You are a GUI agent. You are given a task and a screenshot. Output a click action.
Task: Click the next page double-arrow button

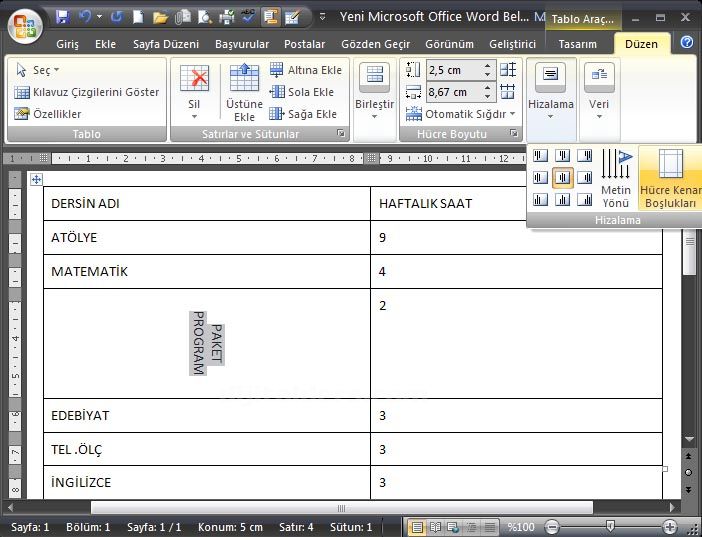pos(689,490)
